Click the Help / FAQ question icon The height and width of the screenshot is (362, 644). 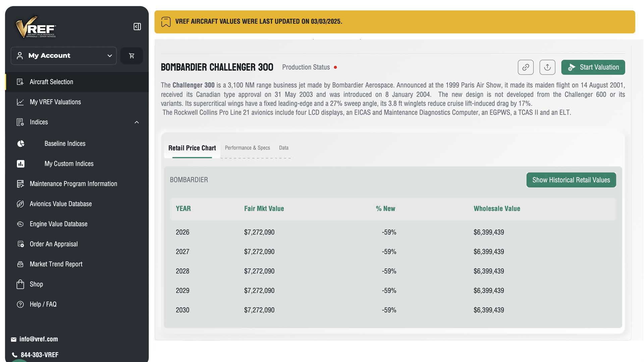(20, 304)
